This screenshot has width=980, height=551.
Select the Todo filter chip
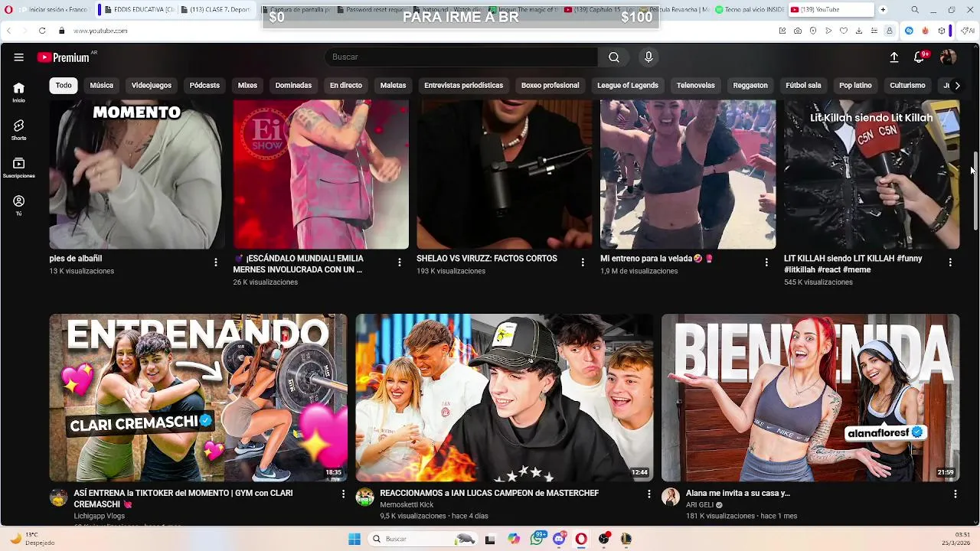click(x=64, y=85)
